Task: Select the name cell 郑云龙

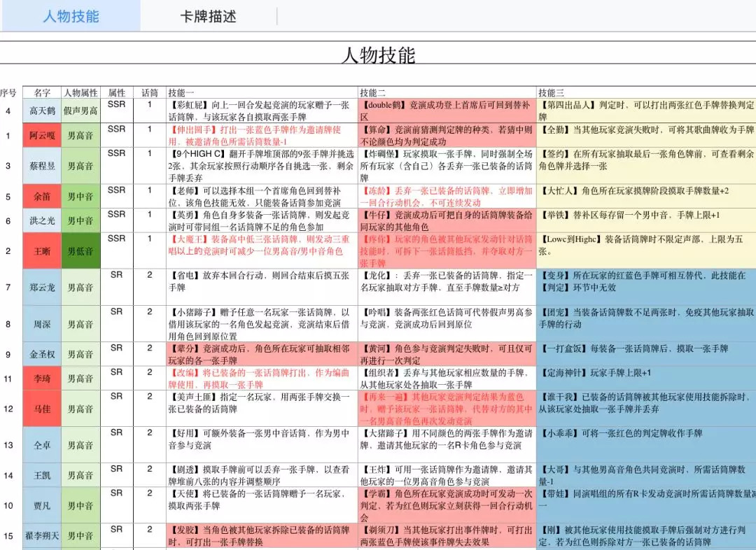Action: (42, 288)
